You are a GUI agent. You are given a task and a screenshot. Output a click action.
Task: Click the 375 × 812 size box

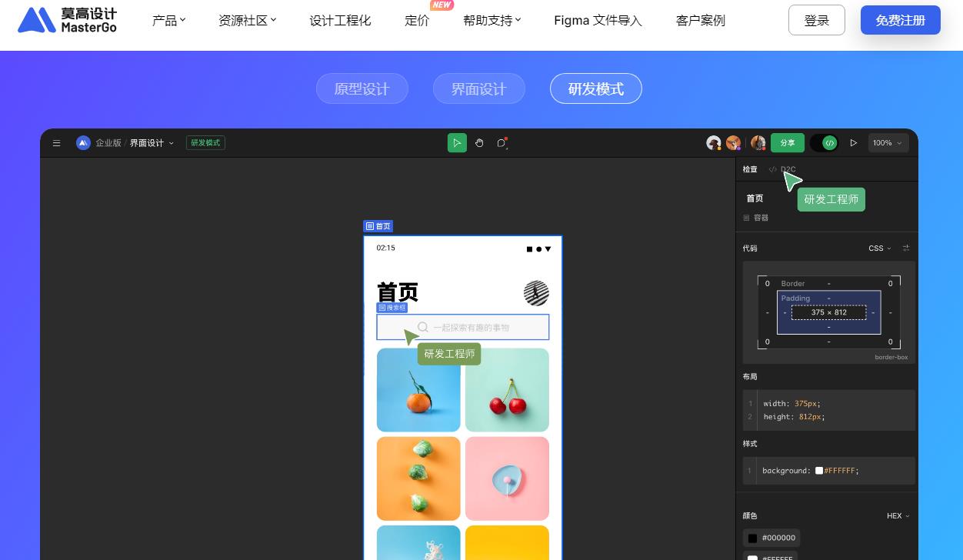(829, 312)
